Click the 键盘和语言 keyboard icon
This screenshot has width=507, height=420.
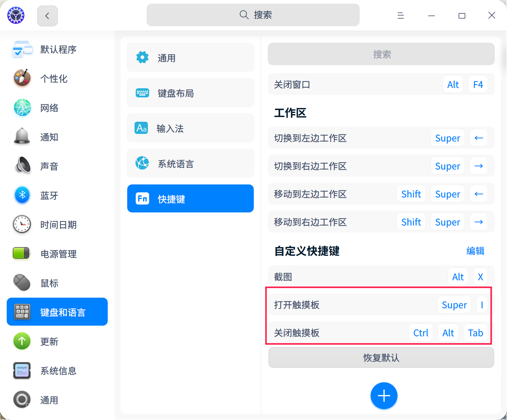pos(22,312)
